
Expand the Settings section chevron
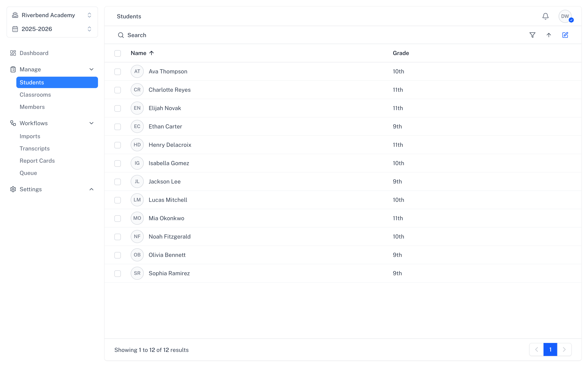[91, 189]
